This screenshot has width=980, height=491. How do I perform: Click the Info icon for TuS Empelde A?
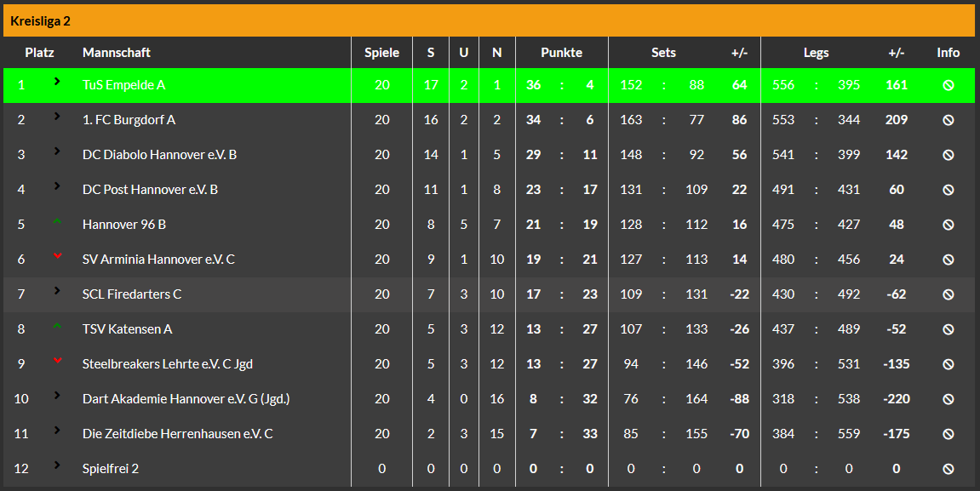coord(948,85)
